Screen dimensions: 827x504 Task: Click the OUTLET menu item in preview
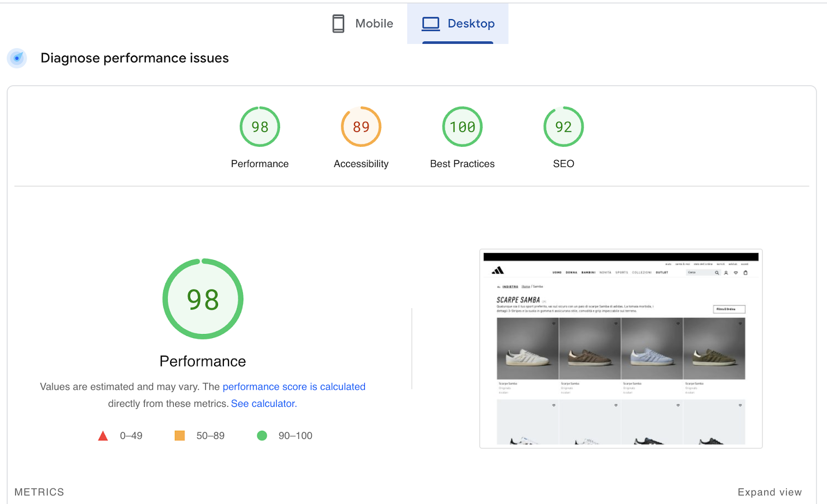[x=662, y=272]
